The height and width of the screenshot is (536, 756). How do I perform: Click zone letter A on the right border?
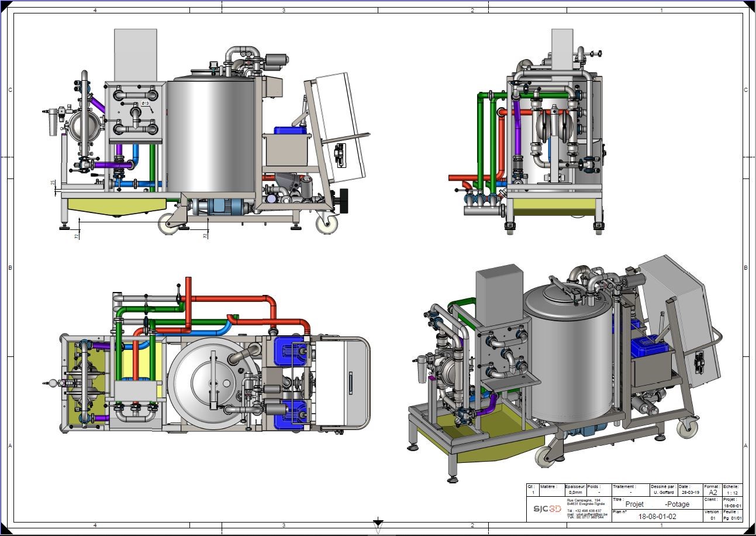pos(745,446)
